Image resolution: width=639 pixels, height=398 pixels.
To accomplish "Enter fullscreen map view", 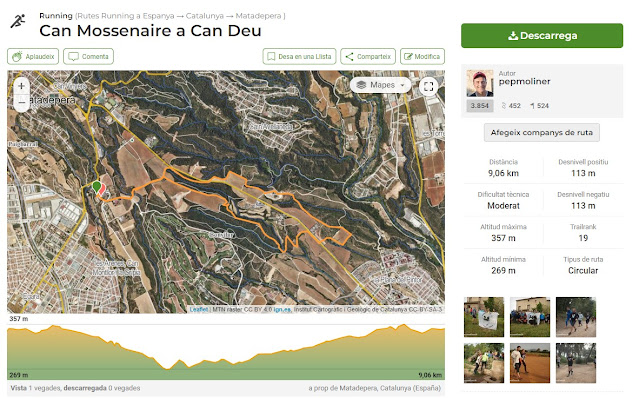I will click(x=428, y=86).
